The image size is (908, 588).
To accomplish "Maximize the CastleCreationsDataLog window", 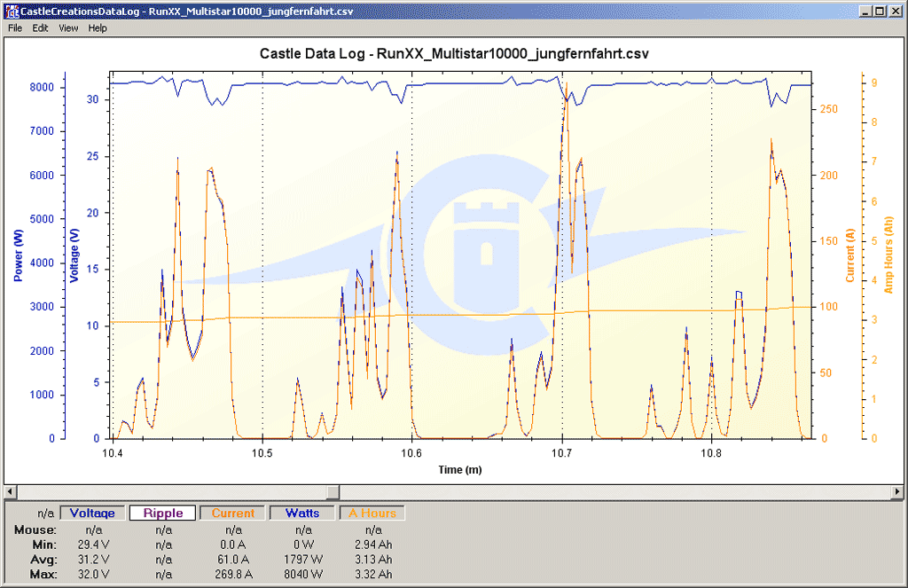I will 880,11.
